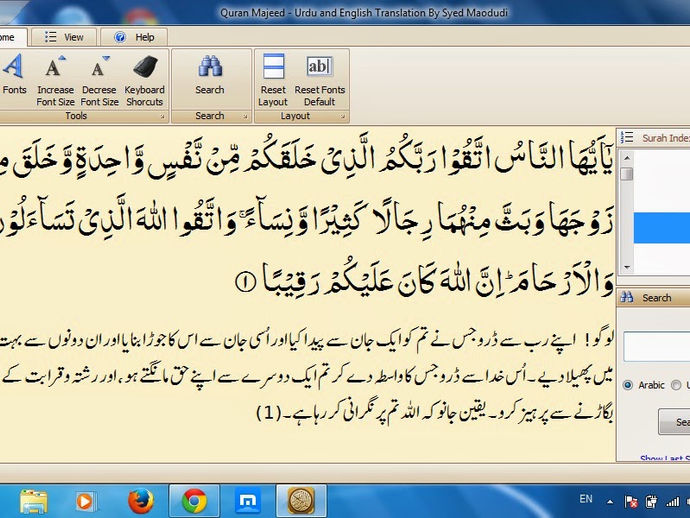Click the search text input field
This screenshot has width=690, height=518.
click(x=657, y=347)
